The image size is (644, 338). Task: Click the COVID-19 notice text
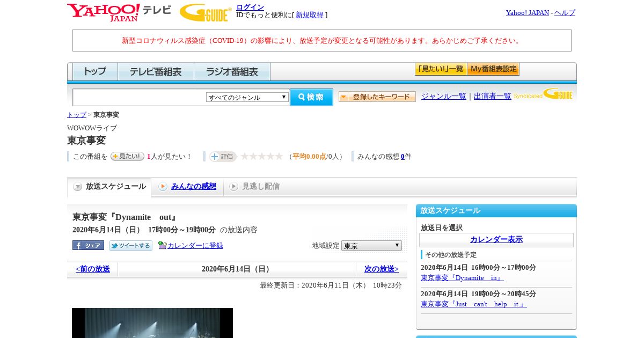pyautogui.click(x=322, y=40)
